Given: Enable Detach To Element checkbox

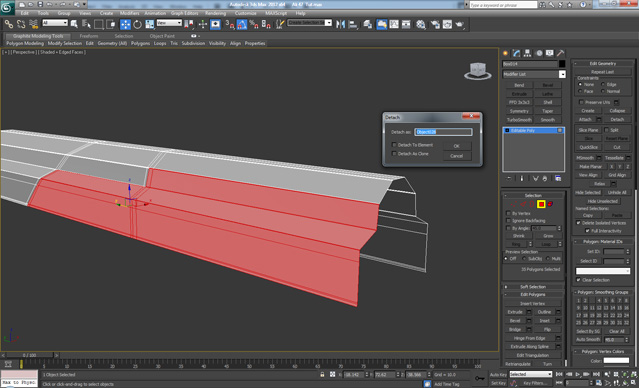Looking at the screenshot, I should tap(394, 145).
